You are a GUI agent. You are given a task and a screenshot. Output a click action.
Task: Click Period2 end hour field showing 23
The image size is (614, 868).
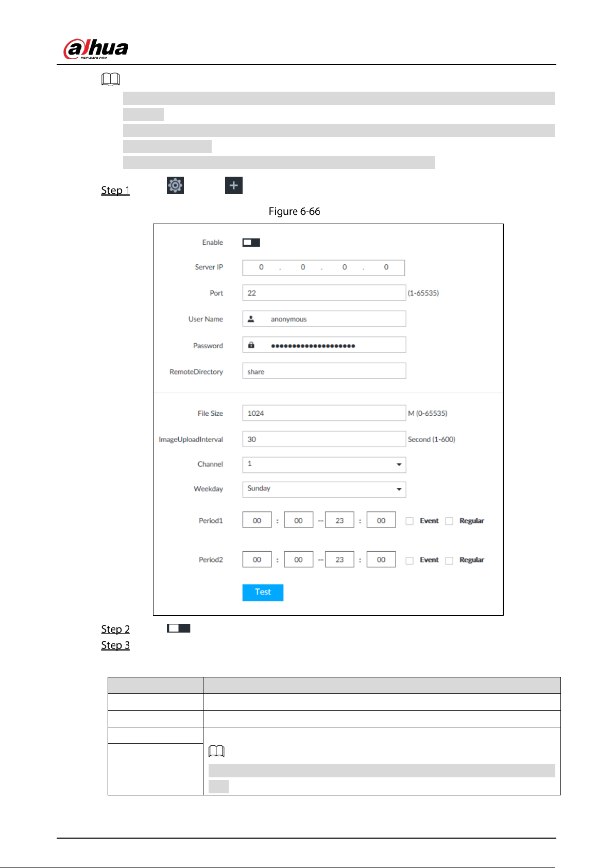(339, 559)
